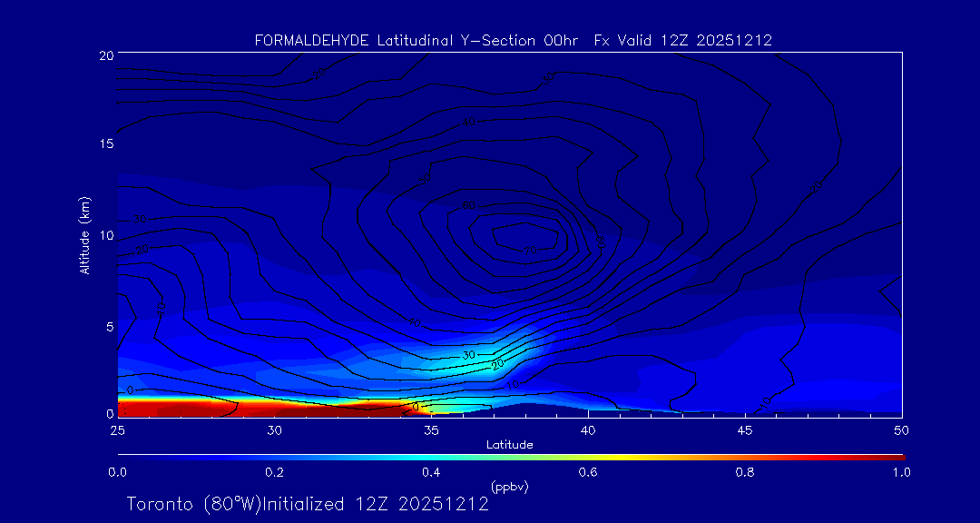980x523 pixels.
Task: Click the 0.8 colorbar scale label
Action: (745, 472)
